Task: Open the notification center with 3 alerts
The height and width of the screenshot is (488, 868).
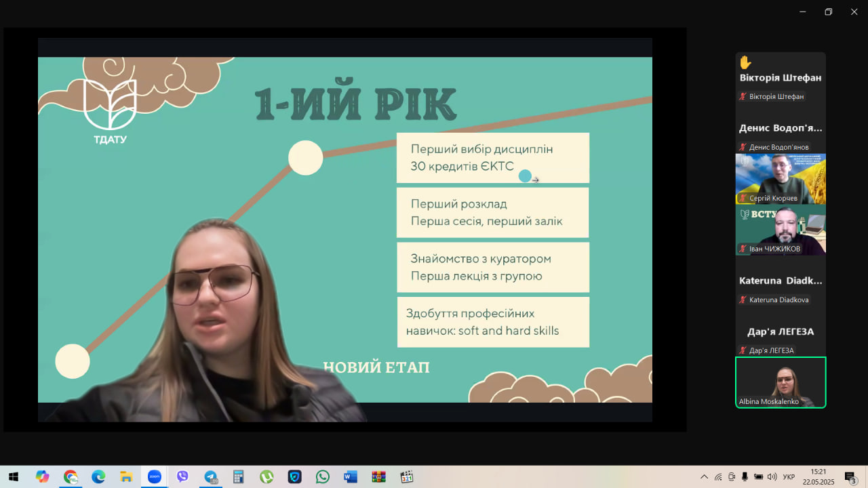Action: click(850, 477)
